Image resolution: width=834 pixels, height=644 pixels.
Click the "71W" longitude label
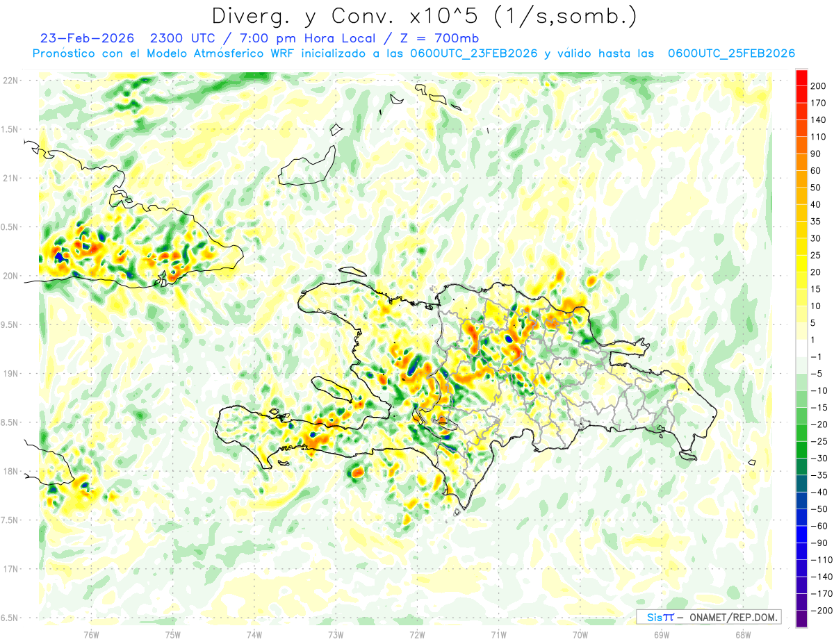tap(498, 634)
